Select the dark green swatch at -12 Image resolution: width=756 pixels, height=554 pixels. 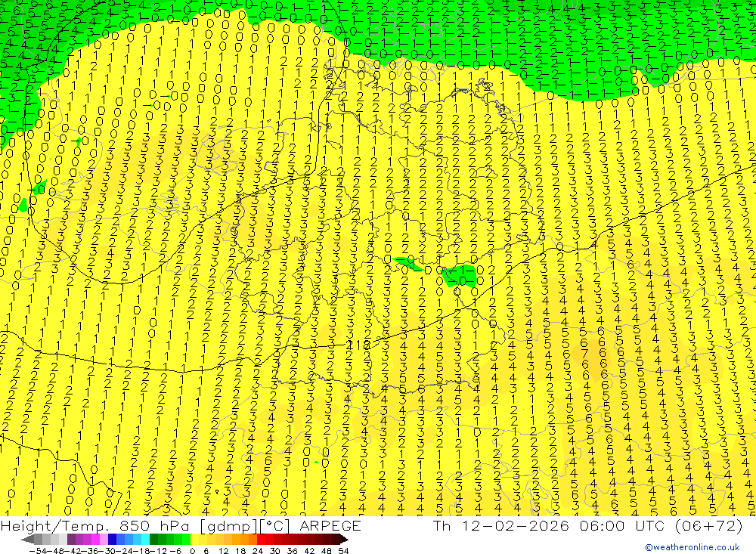(153, 540)
